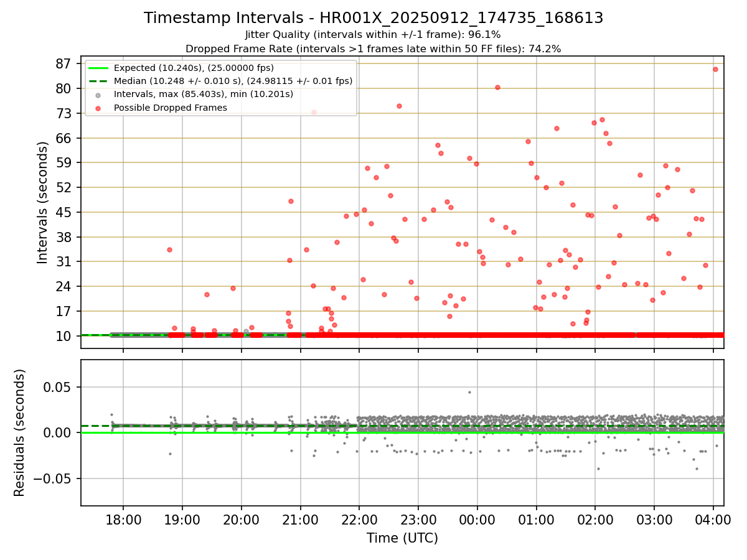The width and height of the screenshot is (747, 560).
Task: Click the x-axis tick label "00:00"
Action: coord(477,519)
